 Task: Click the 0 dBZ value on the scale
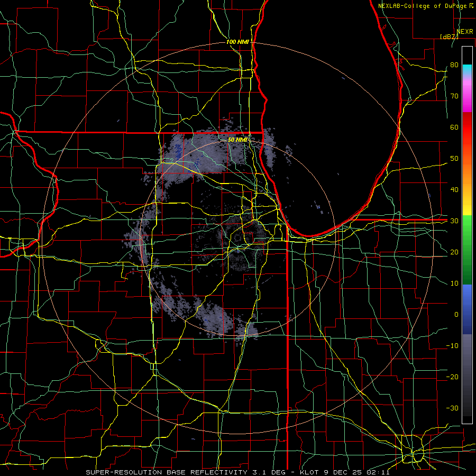tap(456, 315)
